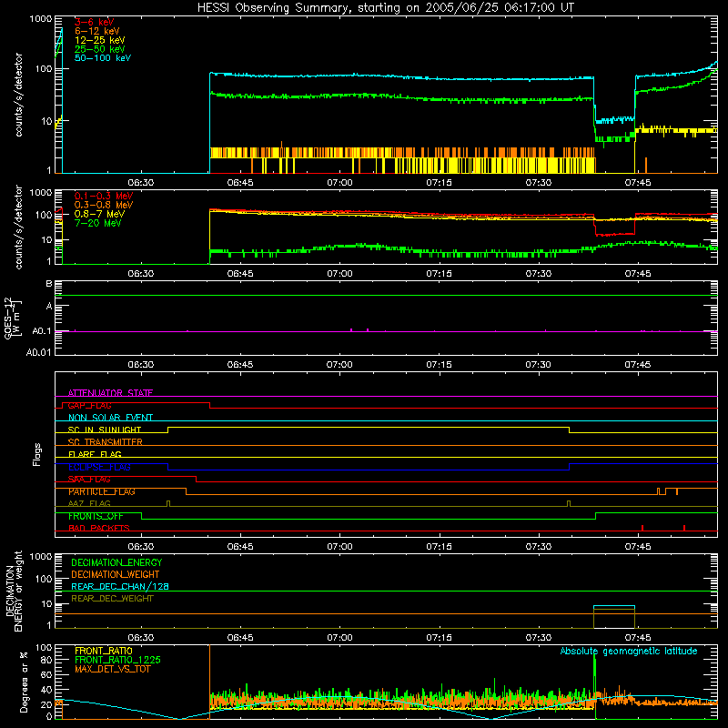
Task: Select the 50-100 keV legend entry
Action: (x=103, y=58)
